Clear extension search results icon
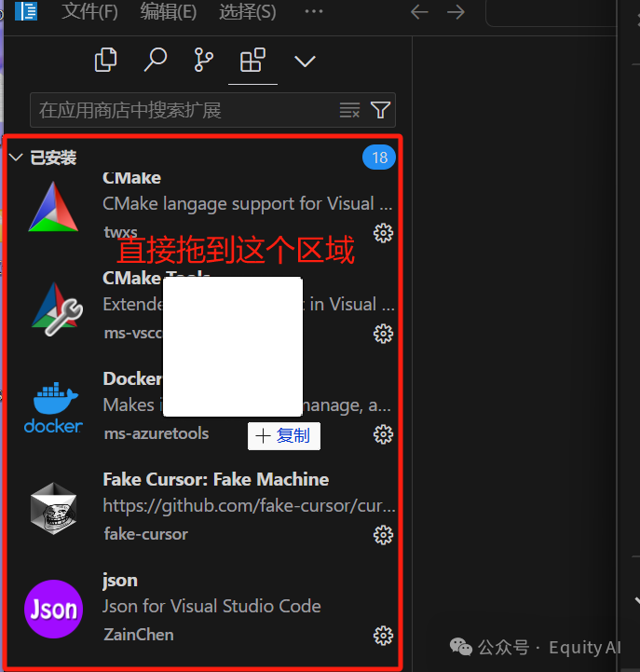640x672 pixels. [x=349, y=110]
